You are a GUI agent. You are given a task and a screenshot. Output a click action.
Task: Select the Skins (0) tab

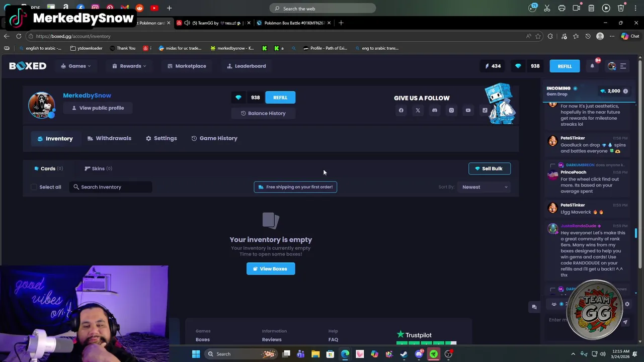98,168
